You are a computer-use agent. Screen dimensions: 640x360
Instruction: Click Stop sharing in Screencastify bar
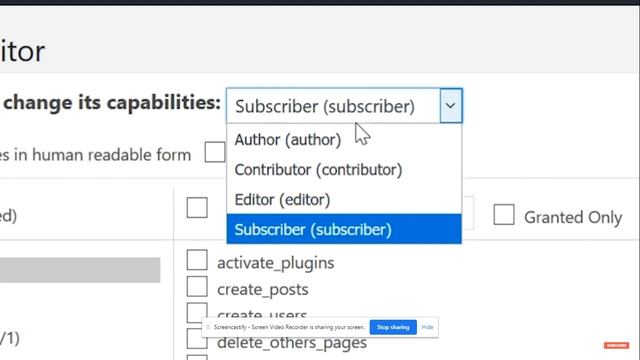point(393,327)
